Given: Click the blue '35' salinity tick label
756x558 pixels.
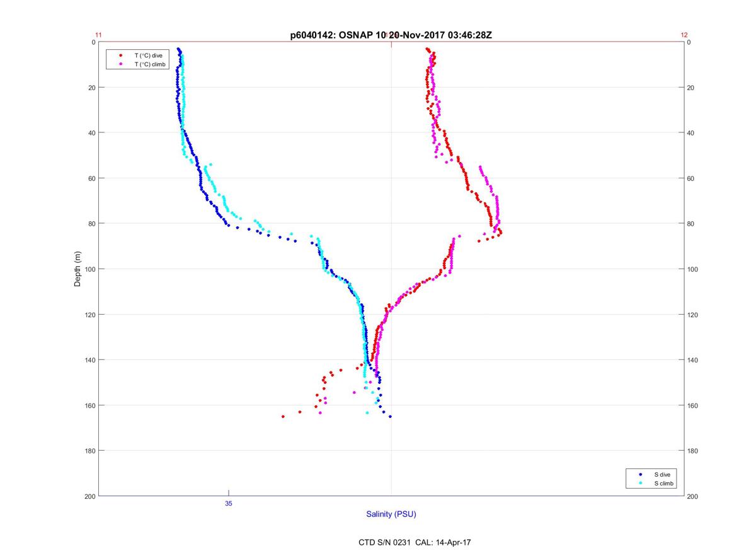Looking at the screenshot, I should point(228,504).
